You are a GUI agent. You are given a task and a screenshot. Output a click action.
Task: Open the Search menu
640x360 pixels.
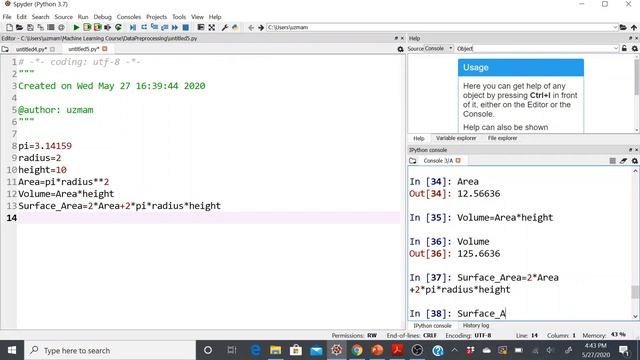(x=40, y=17)
